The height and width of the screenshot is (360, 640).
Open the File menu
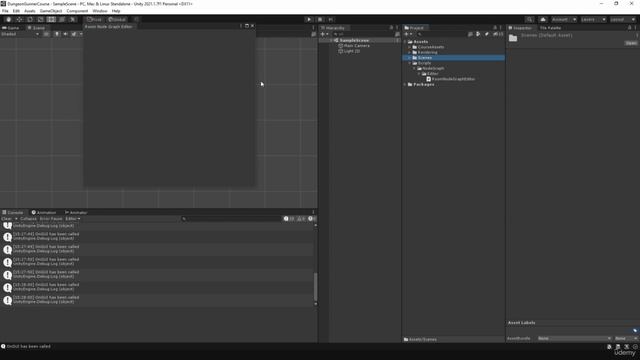5,11
